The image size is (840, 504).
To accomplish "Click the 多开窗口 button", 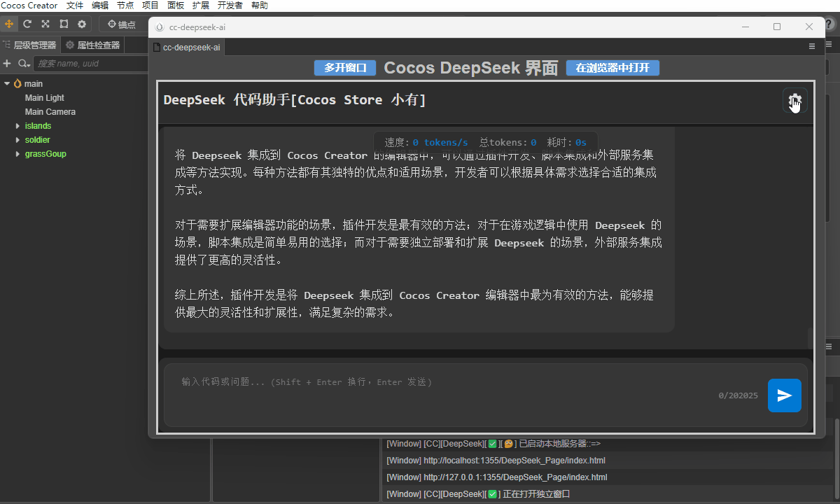I will [345, 68].
